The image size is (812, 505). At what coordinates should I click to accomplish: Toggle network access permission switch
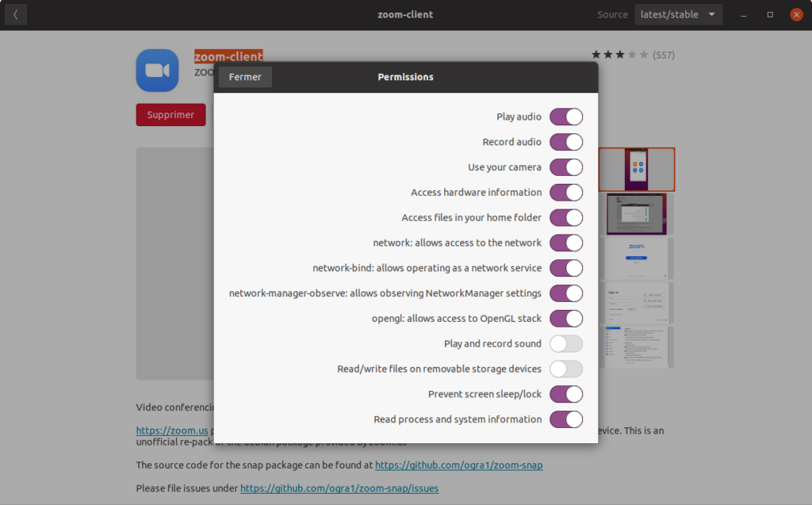pyautogui.click(x=566, y=243)
